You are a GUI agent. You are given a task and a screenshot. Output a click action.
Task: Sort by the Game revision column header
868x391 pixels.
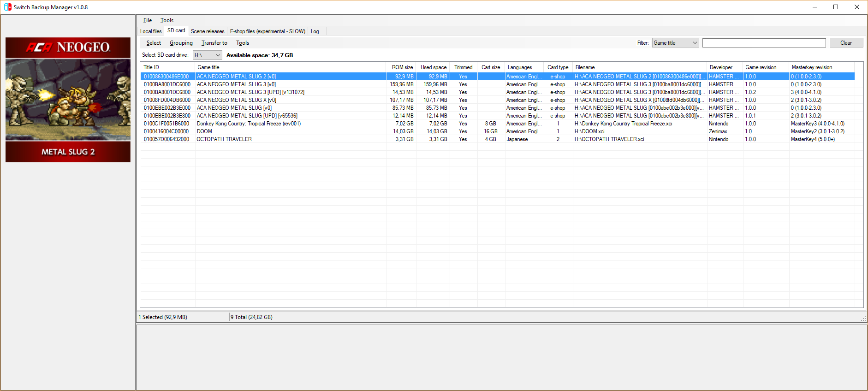click(766, 67)
